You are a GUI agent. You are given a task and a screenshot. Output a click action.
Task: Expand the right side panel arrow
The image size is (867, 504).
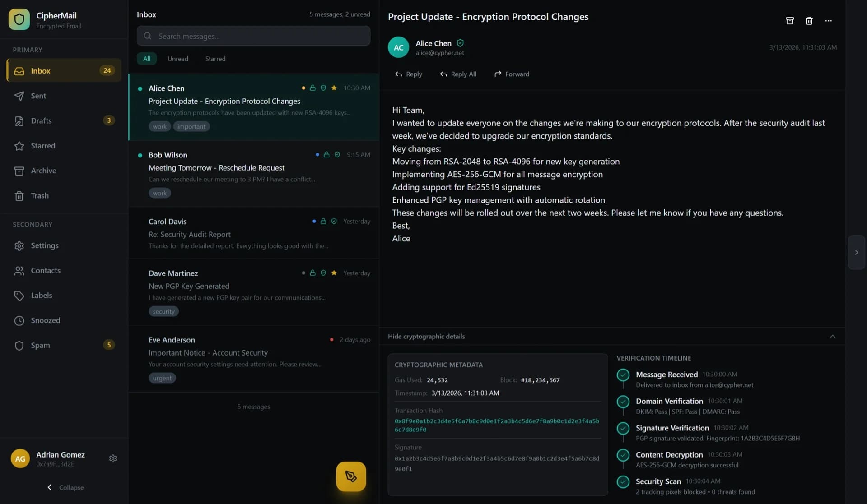point(856,253)
